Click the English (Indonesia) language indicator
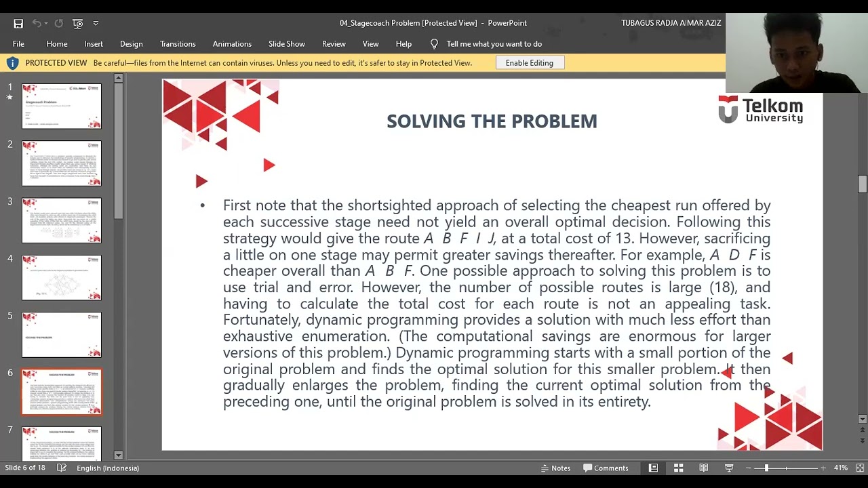The height and width of the screenshot is (488, 868). (x=108, y=468)
